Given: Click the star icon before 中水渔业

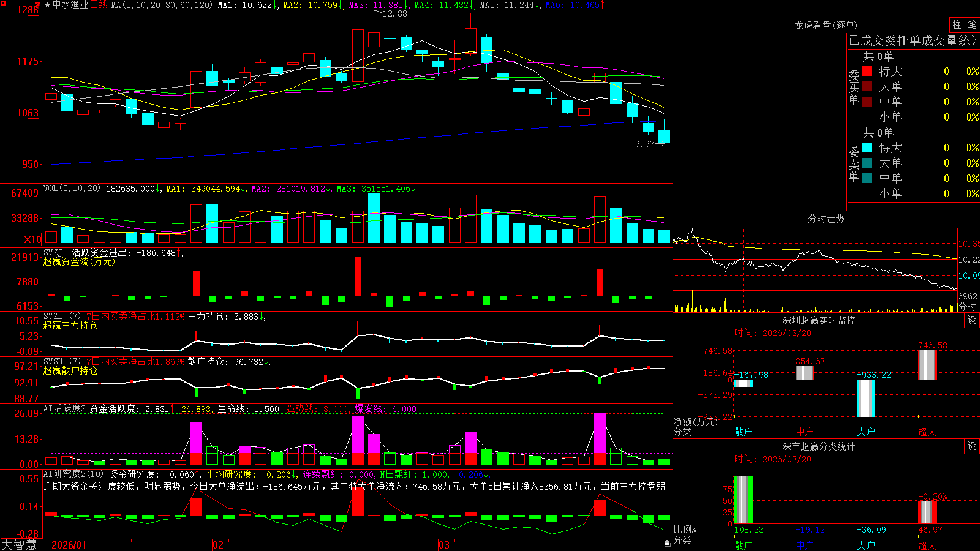Looking at the screenshot, I should pyautogui.click(x=47, y=5).
